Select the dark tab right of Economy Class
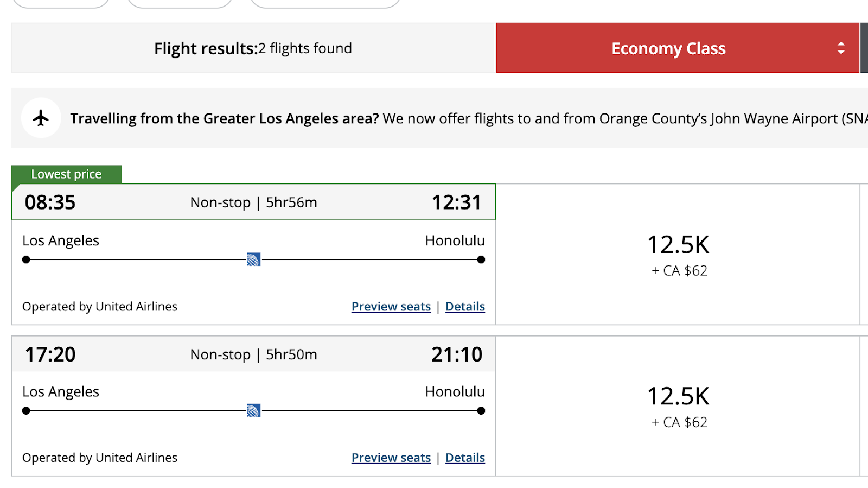The height and width of the screenshot is (488, 868). 864,48
